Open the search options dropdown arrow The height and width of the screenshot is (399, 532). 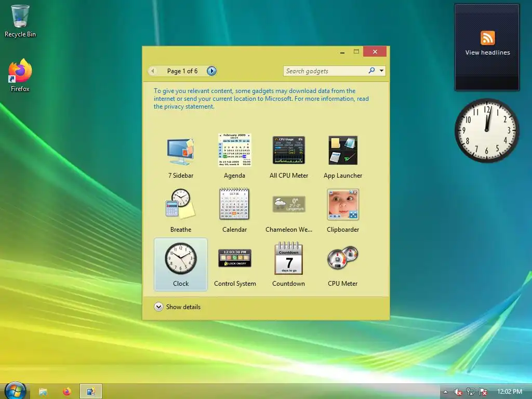point(382,71)
